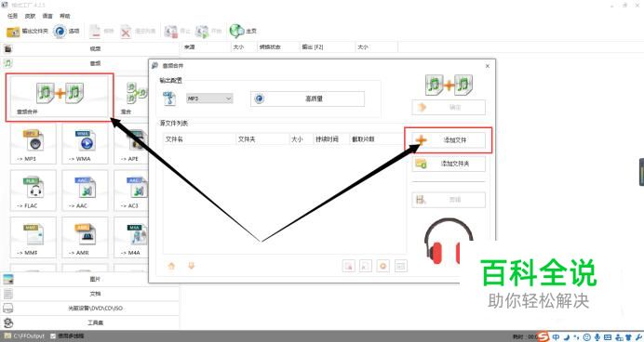Close the audio merge dialog
This screenshot has height=342, width=644.
488,66
